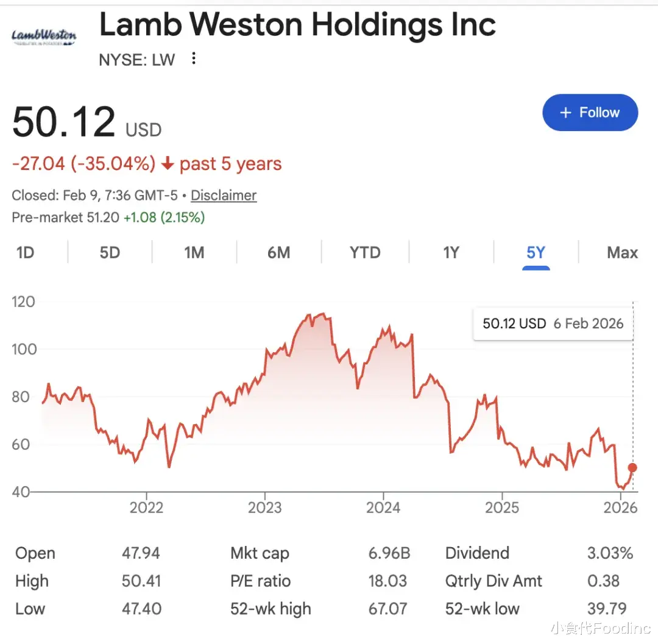658x644 pixels.
Task: Open the Disclaimer link
Action: click(224, 196)
